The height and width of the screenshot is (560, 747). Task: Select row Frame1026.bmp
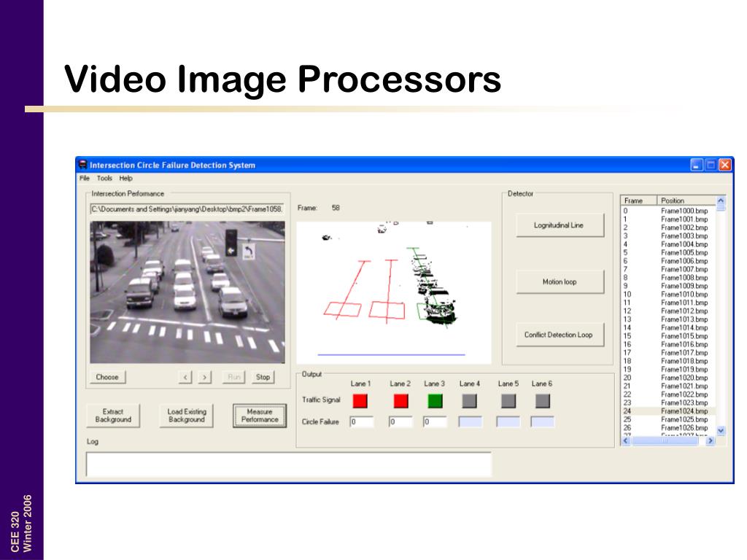point(668,427)
